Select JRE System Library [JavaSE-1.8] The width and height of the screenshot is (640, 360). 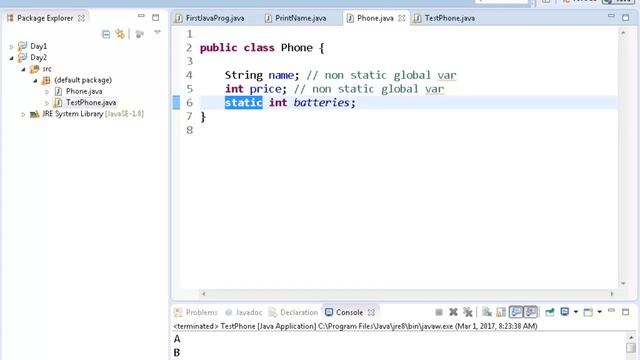click(93, 114)
